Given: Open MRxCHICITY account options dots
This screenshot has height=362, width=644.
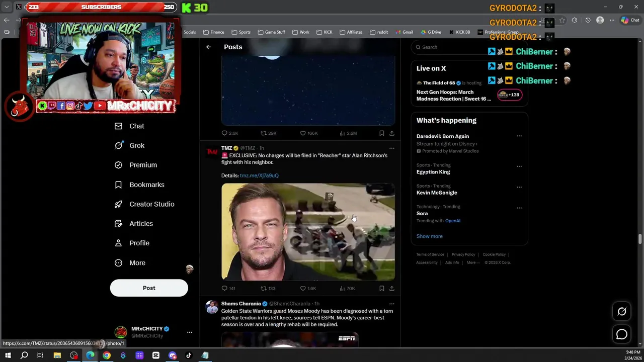Looking at the screenshot, I should (190, 332).
